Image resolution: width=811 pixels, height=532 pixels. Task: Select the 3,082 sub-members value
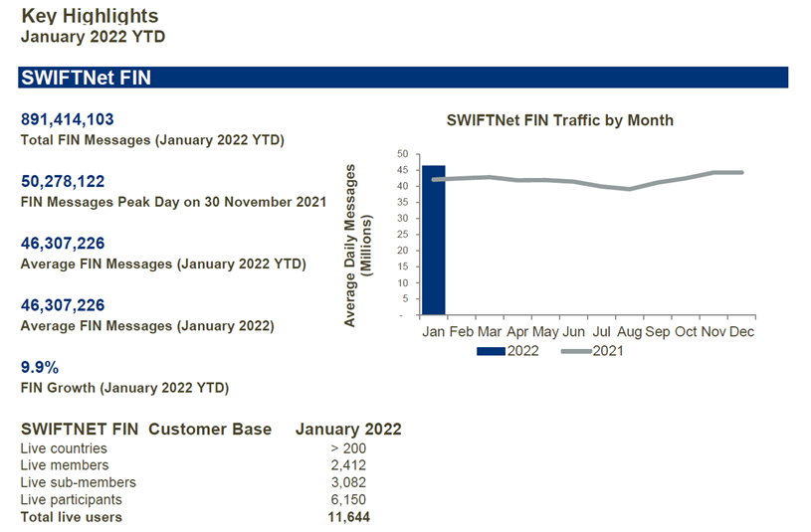pos(348,482)
